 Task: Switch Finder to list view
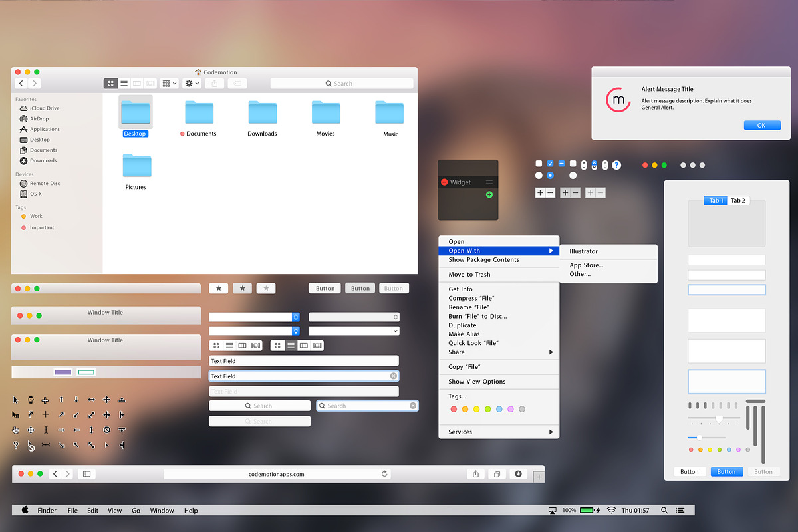(124, 84)
